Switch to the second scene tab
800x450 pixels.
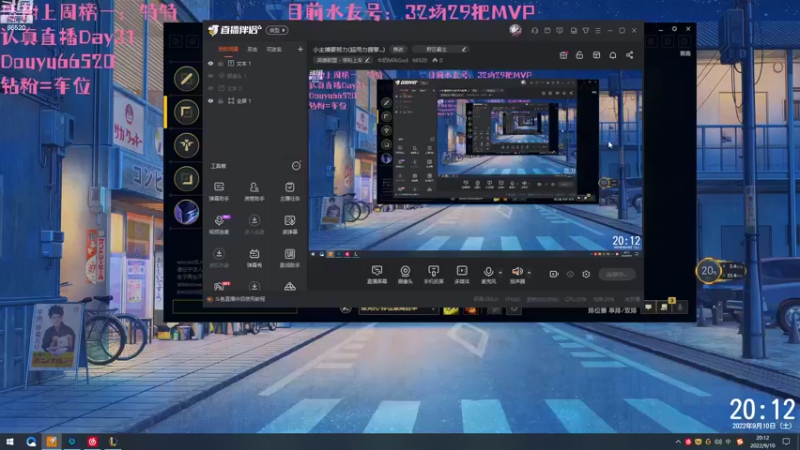[x=253, y=49]
